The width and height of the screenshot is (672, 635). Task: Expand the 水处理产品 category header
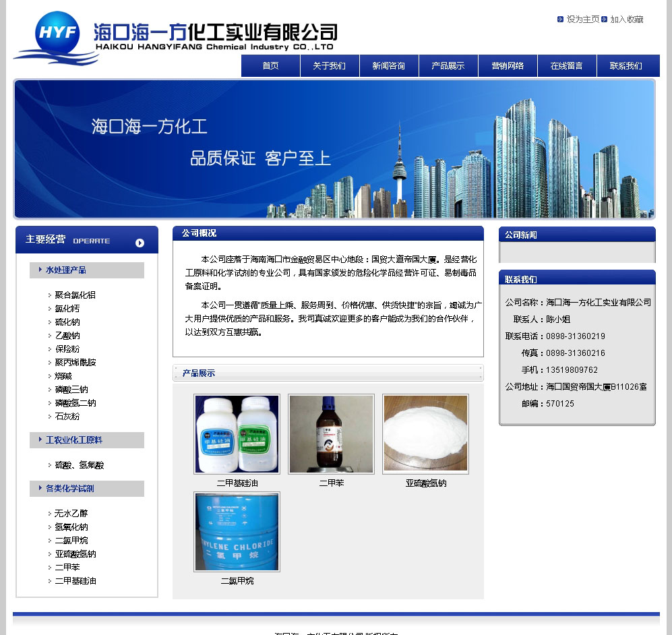(x=86, y=270)
